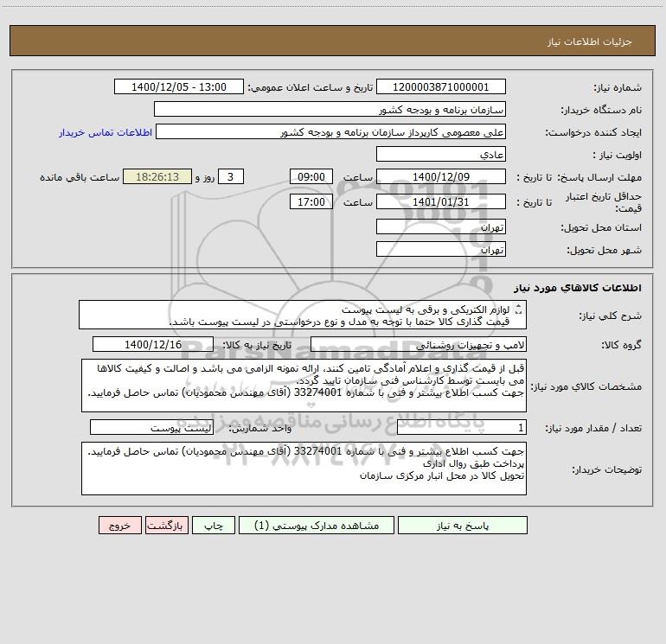Click the need date field 1400/12/16
Viewport: 666px width, 644px height.
[153, 344]
